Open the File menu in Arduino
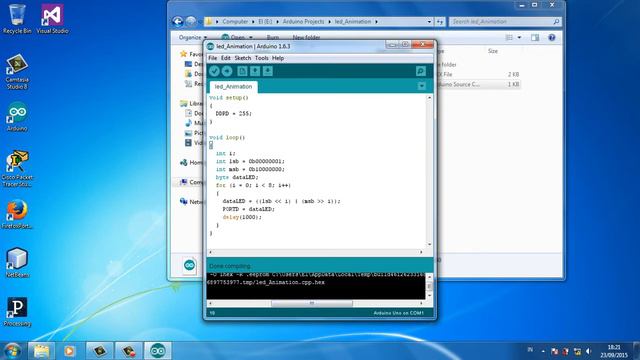 (x=213, y=58)
